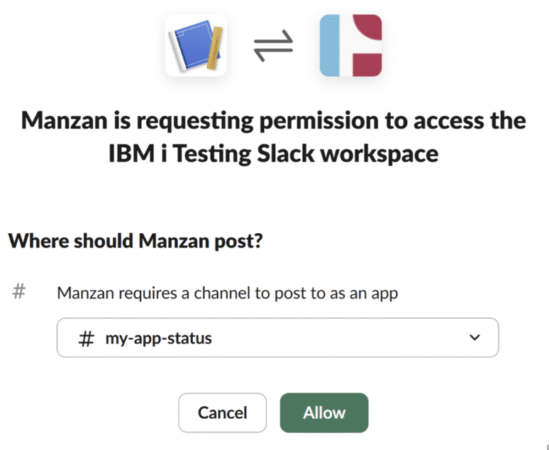The width and height of the screenshot is (549, 450).
Task: Click the red square at the workspace logo bottom
Action: click(x=367, y=65)
